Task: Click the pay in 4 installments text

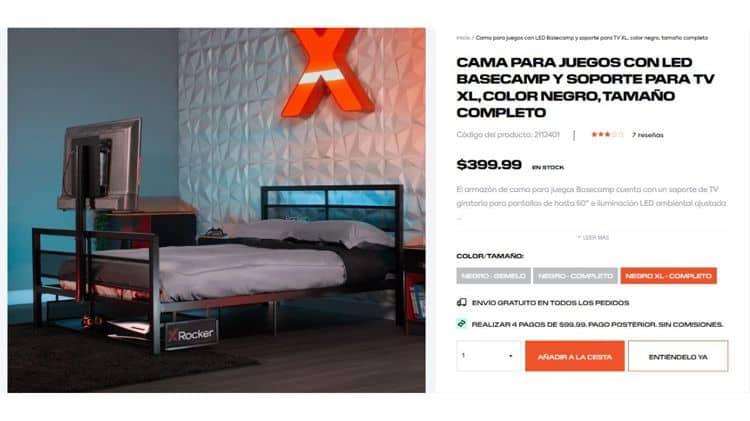Action: click(597, 324)
